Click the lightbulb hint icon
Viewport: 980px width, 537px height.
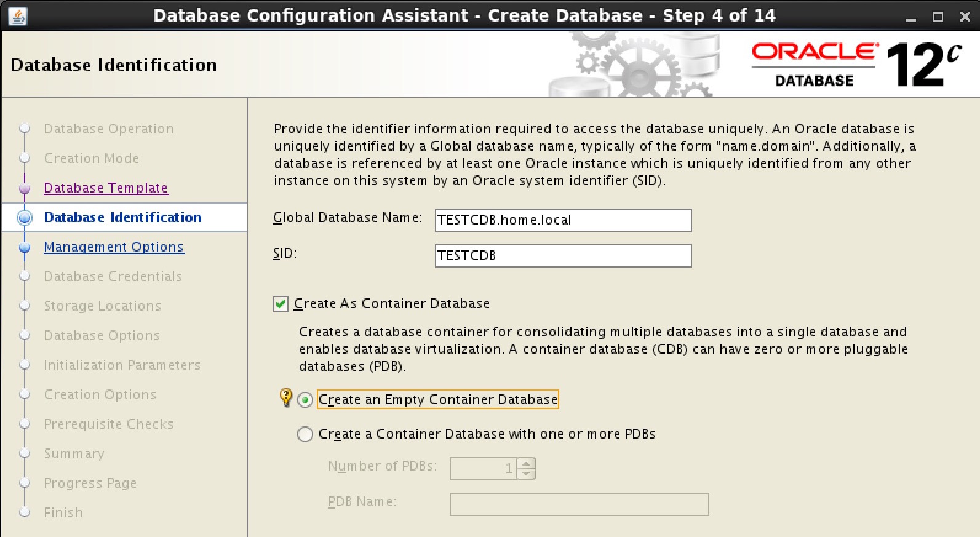[286, 397]
